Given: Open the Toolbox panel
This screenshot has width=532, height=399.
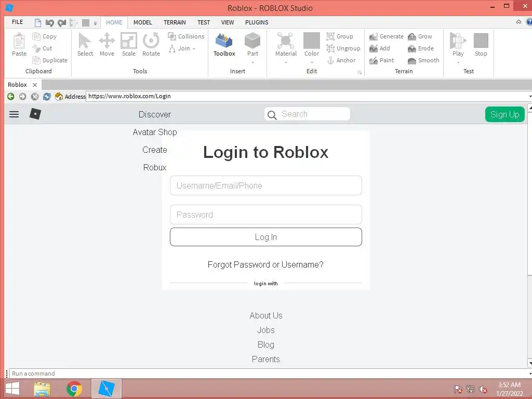Looking at the screenshot, I should (224, 45).
